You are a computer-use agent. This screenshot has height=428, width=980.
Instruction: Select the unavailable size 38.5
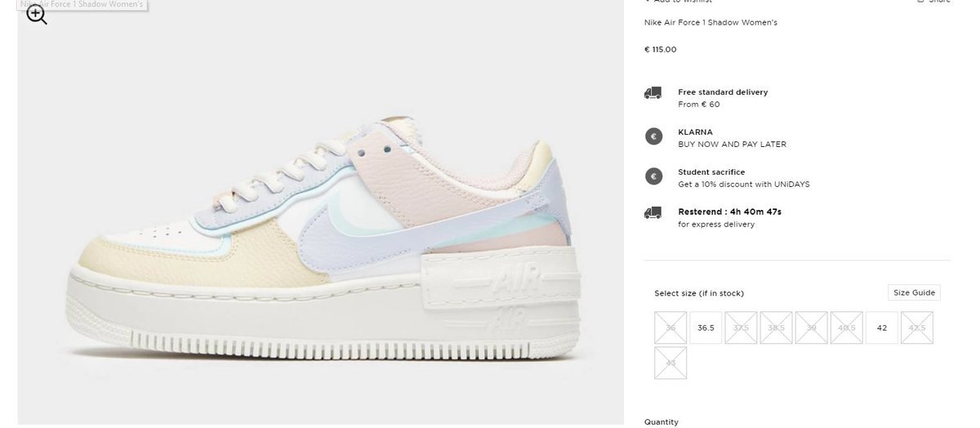pyautogui.click(x=776, y=328)
